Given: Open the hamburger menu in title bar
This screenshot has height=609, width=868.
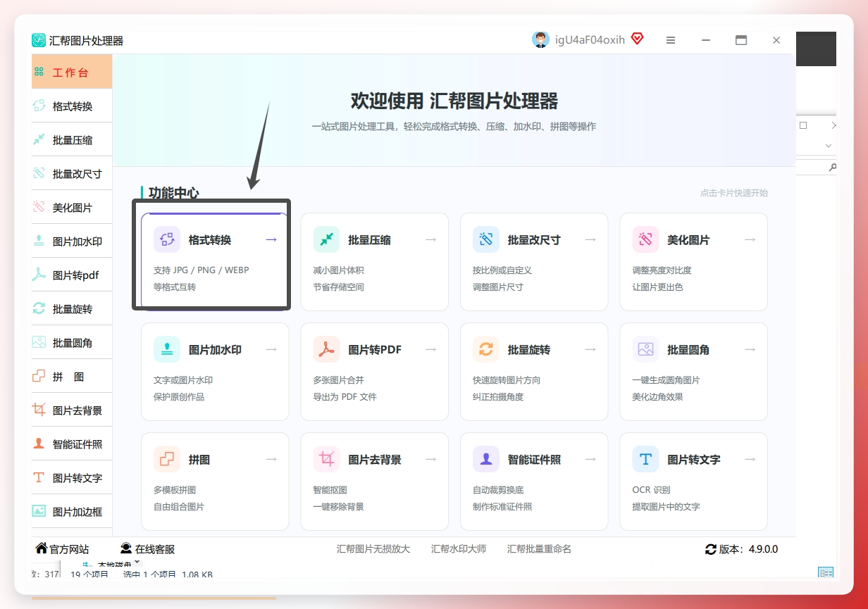Looking at the screenshot, I should (671, 40).
